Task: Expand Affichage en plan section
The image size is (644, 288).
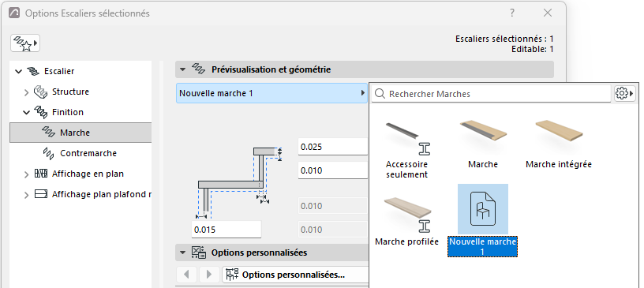Action: (26, 174)
